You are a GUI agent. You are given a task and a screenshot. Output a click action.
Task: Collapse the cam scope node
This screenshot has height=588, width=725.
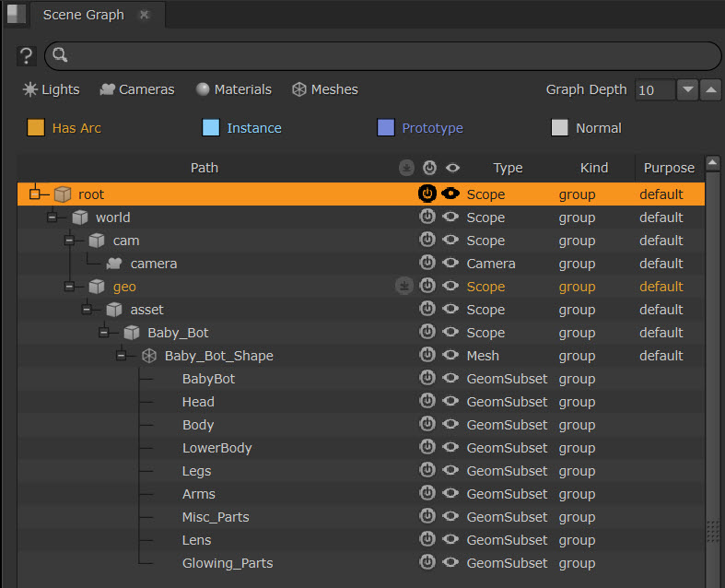[69, 241]
